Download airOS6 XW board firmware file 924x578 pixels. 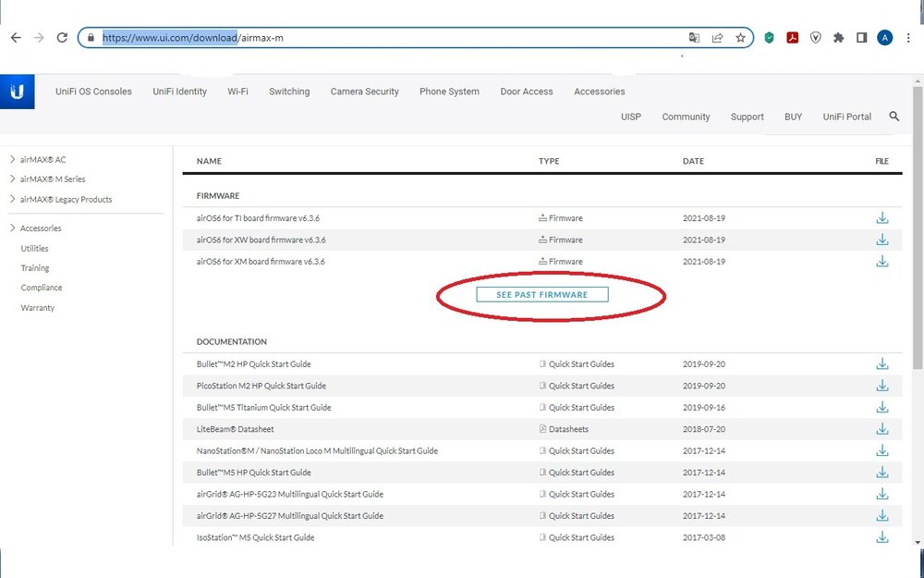[x=881, y=240]
